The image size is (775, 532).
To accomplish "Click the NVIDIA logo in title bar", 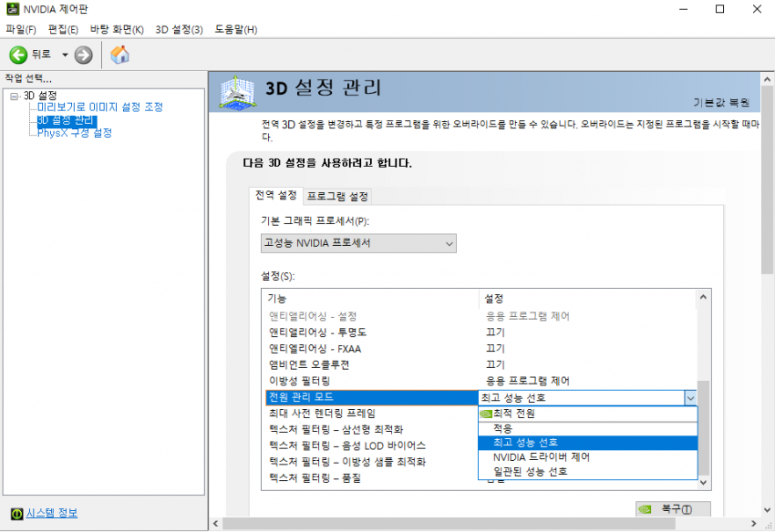I will tap(13, 9).
